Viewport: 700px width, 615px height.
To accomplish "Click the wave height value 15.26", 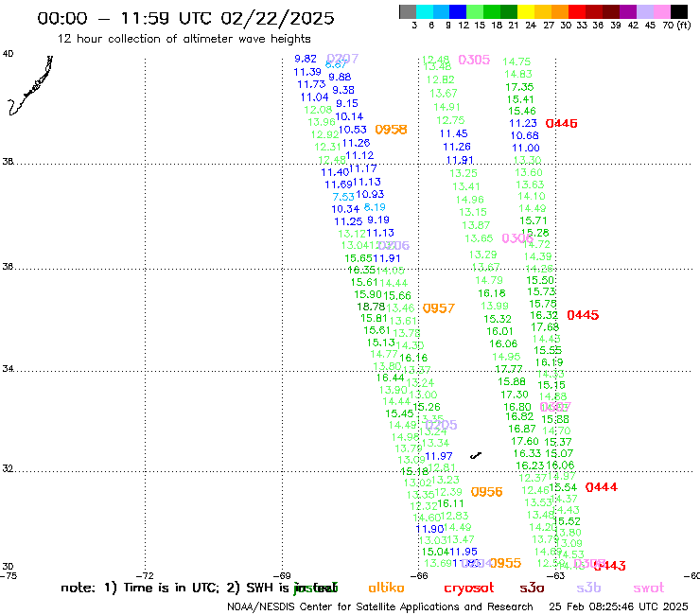I will click(427, 407).
